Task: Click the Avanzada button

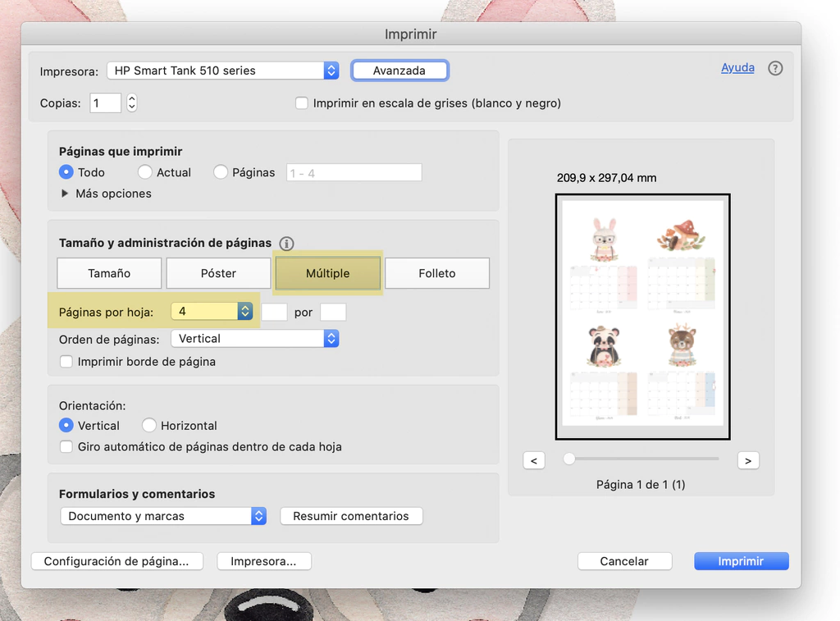Action: [399, 71]
